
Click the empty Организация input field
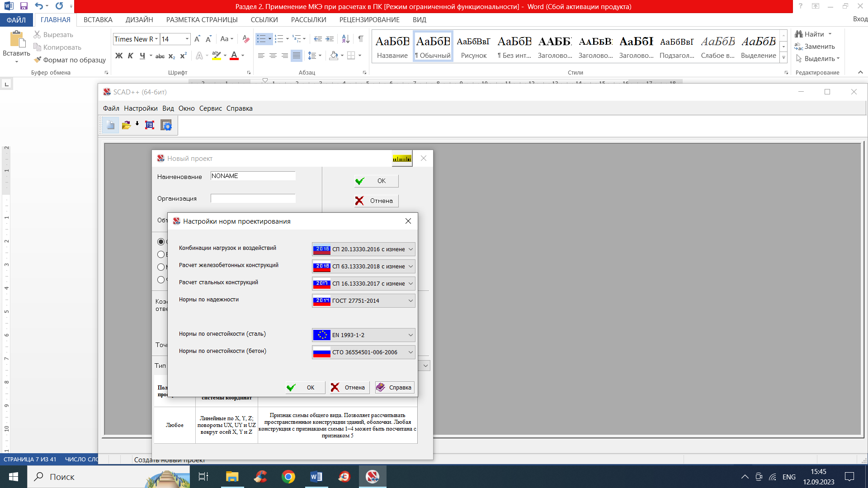coord(253,198)
